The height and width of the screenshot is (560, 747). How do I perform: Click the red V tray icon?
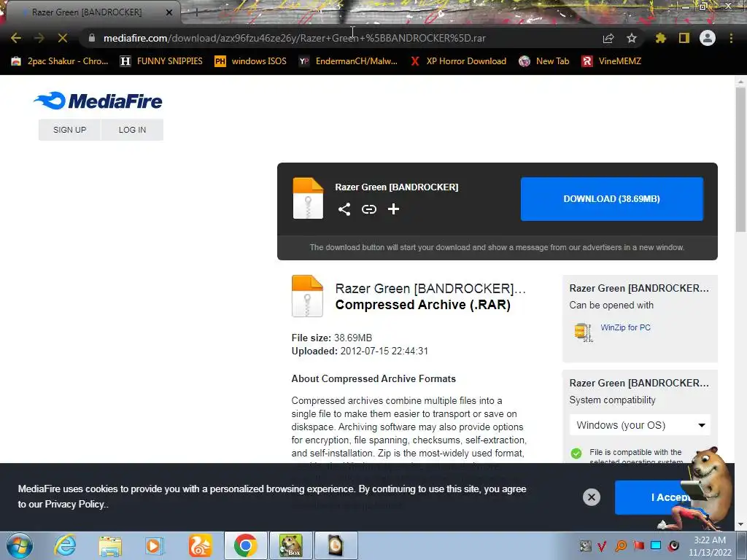pos(603,545)
